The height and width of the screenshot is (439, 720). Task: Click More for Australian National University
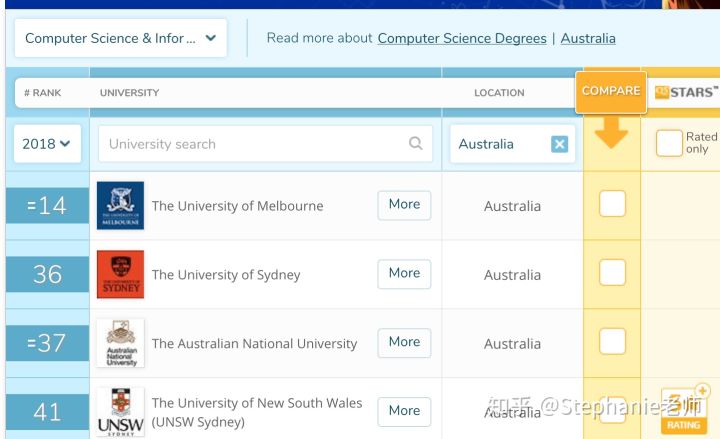(404, 343)
